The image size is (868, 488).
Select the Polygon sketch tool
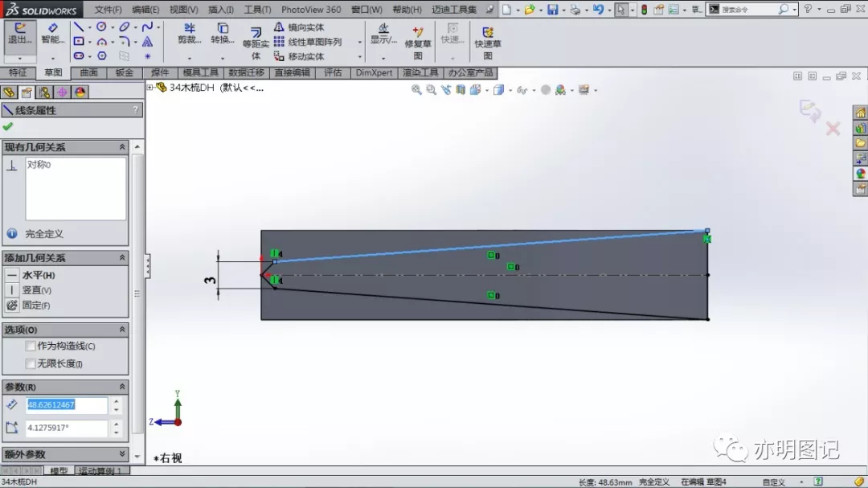[x=102, y=56]
